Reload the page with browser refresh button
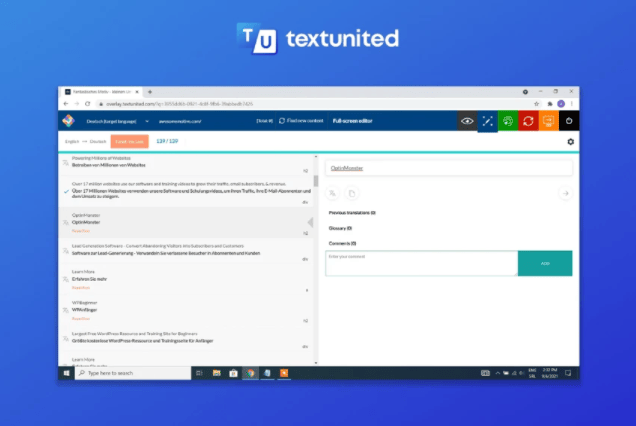 (x=88, y=104)
